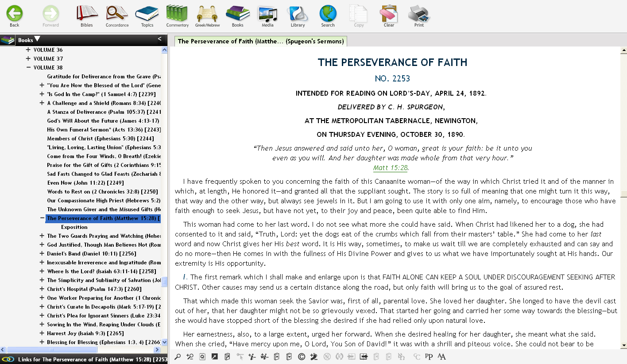
Task: Open God's Will About the Future sermon
Action: click(103, 120)
